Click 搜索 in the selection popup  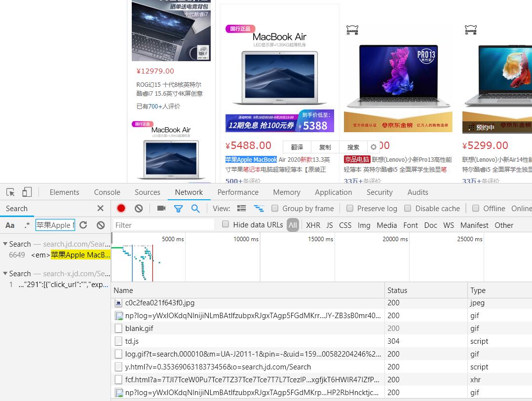[x=353, y=147]
